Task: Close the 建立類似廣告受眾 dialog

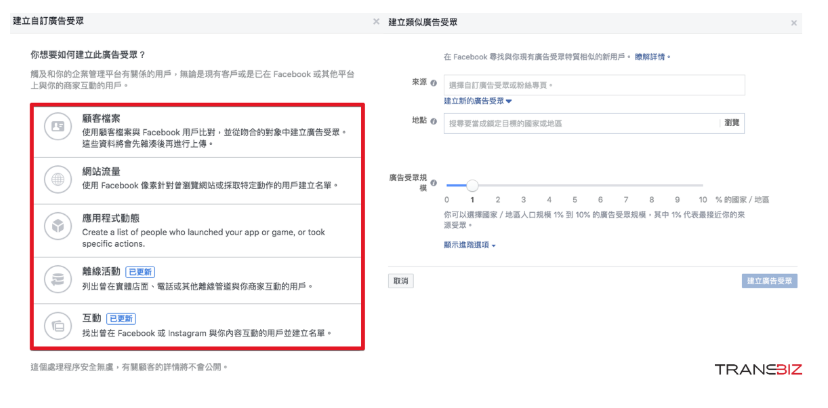Action: pyautogui.click(x=794, y=23)
